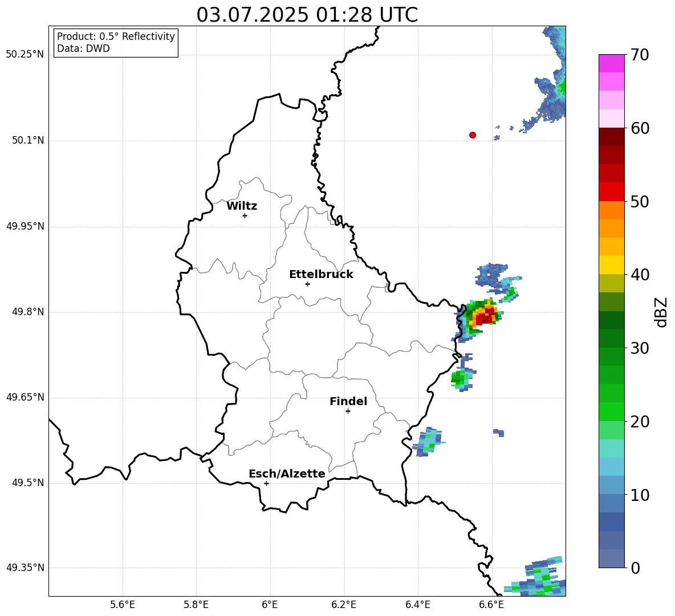Click the 5.6°E longitude label
The image size is (675, 616).
coord(123,605)
